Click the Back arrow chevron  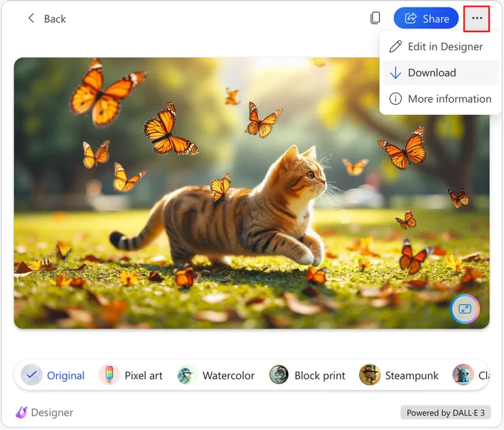coord(31,18)
